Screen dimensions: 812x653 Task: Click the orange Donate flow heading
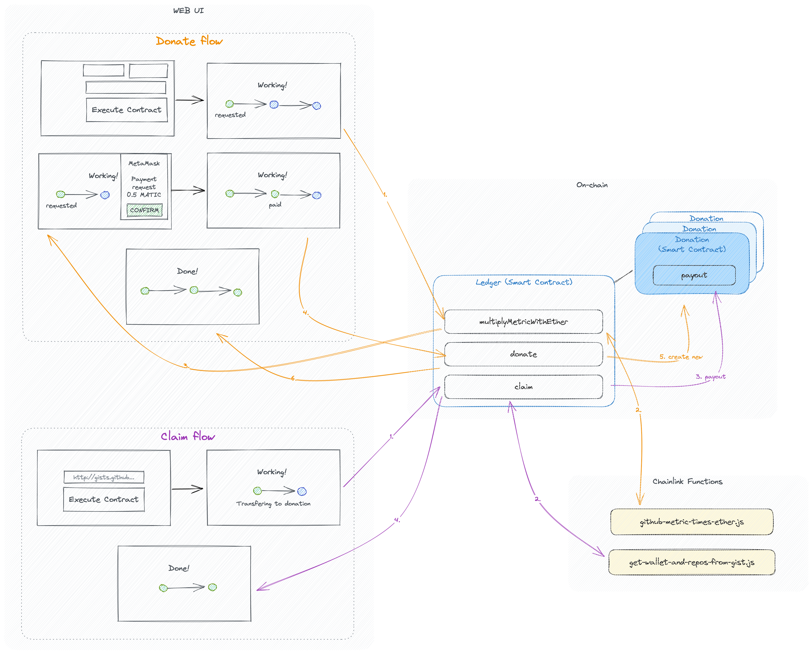189,41
